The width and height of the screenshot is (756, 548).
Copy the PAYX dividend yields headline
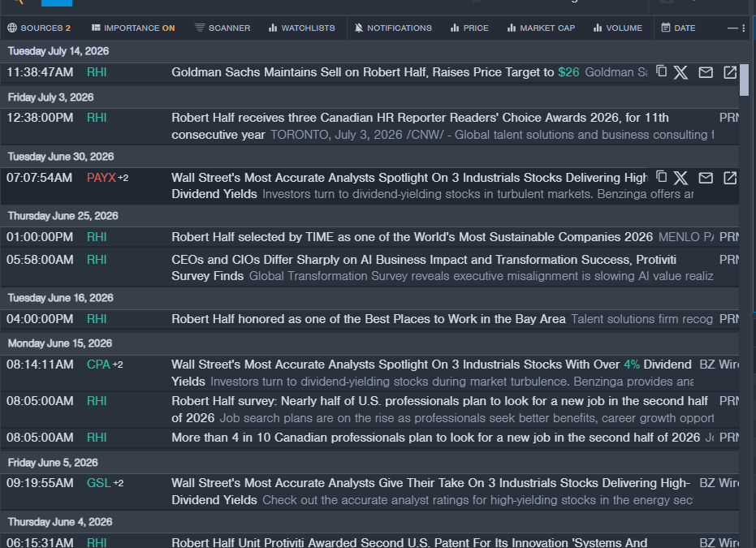(662, 177)
